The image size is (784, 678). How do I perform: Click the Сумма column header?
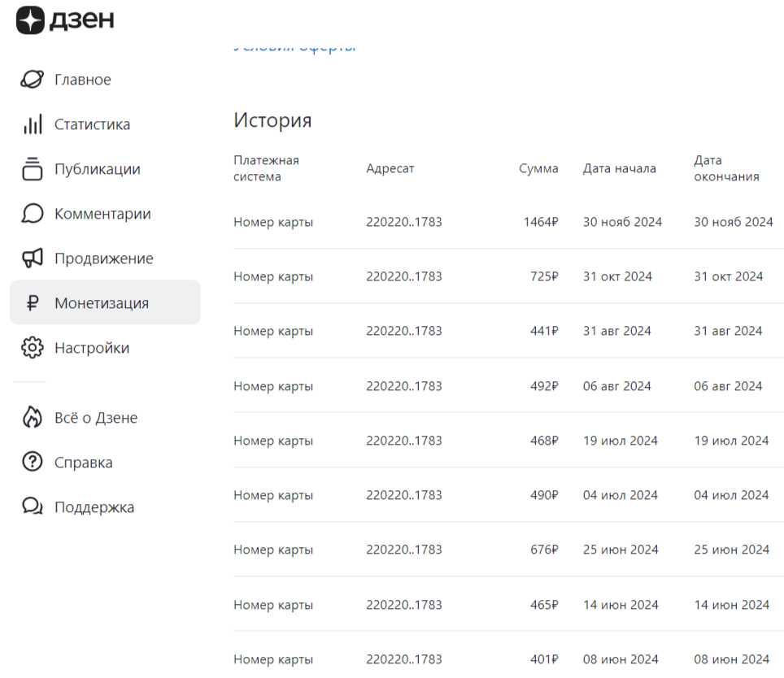click(x=538, y=168)
